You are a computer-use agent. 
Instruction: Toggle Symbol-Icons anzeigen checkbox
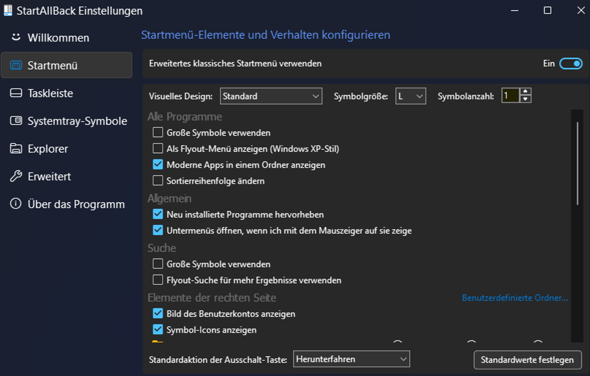(x=158, y=330)
